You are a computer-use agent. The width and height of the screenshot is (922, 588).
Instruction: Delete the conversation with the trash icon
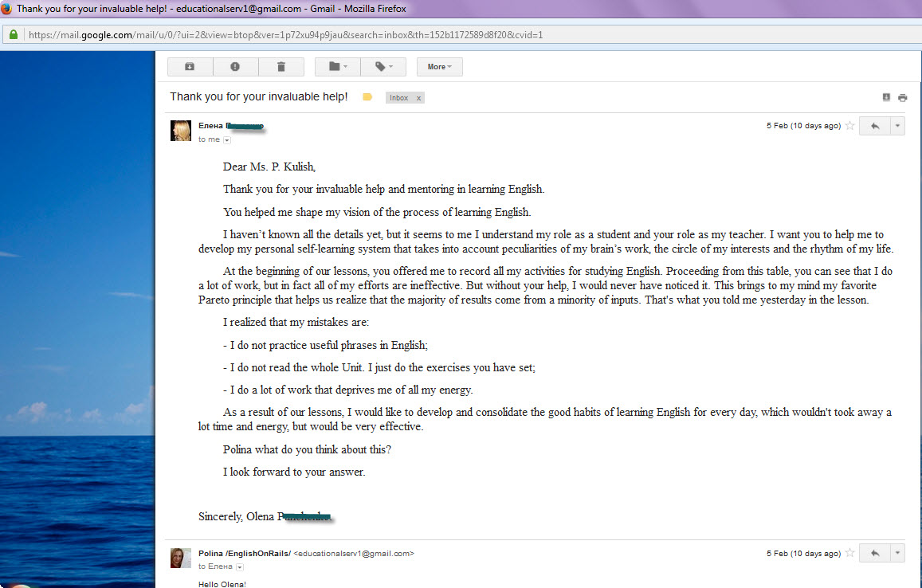click(x=281, y=67)
